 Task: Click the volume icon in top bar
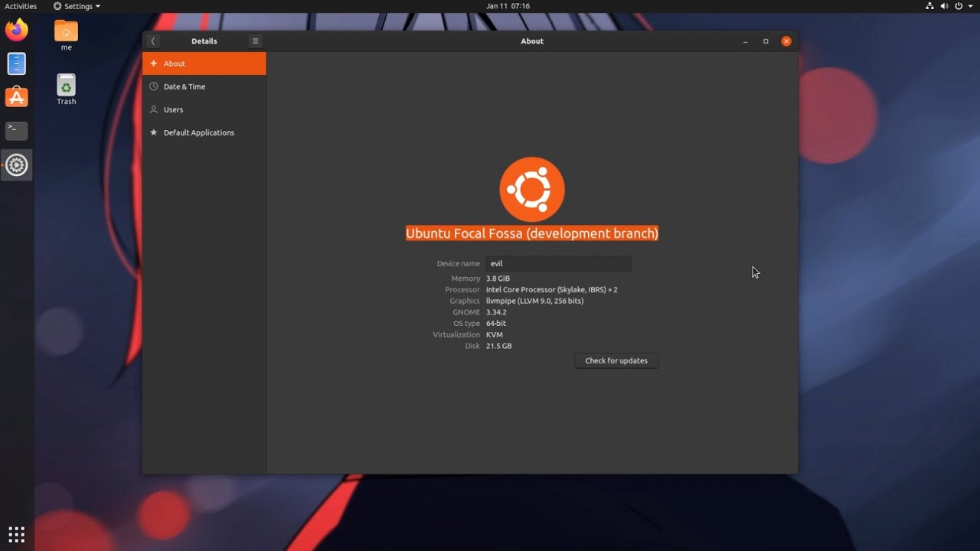[944, 6]
